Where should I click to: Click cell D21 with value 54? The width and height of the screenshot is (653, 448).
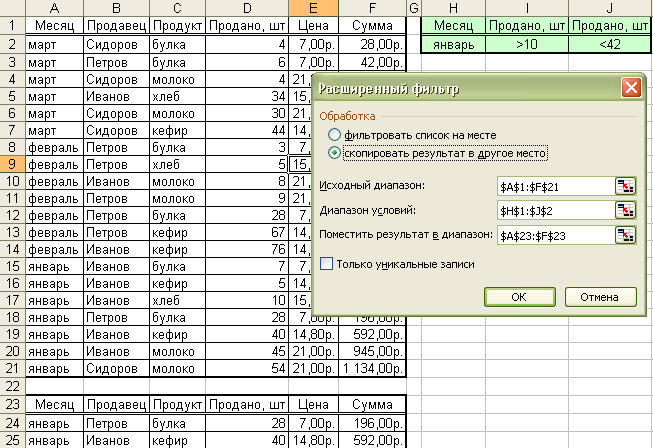click(x=247, y=368)
